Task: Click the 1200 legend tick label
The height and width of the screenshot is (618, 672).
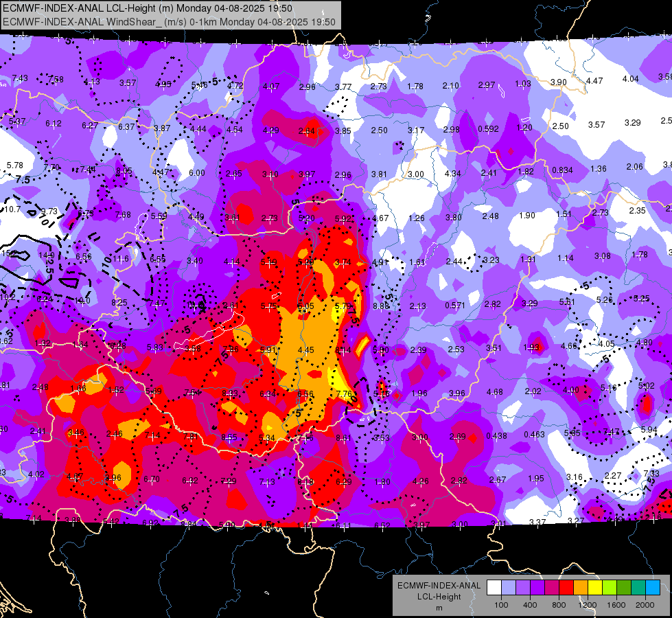Action: click(587, 605)
